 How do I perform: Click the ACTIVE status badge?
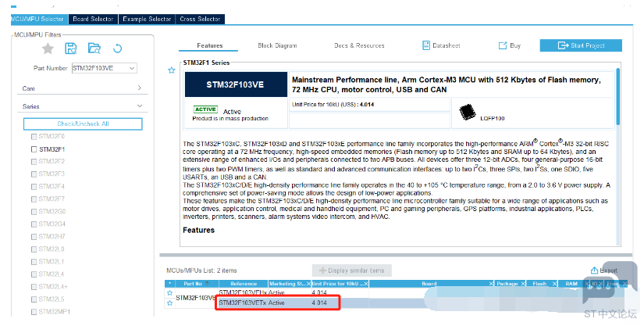205,109
